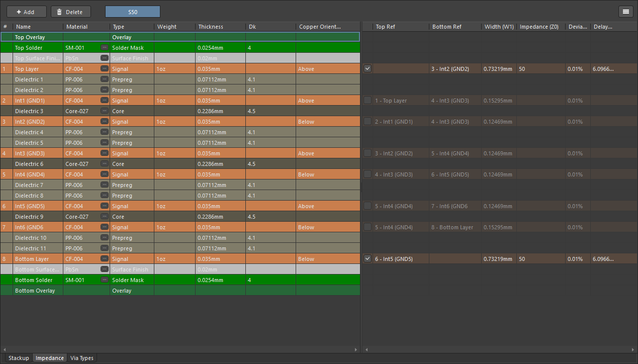Open material picker for Dielectric 11
This screenshot has height=364, width=638.
point(104,248)
